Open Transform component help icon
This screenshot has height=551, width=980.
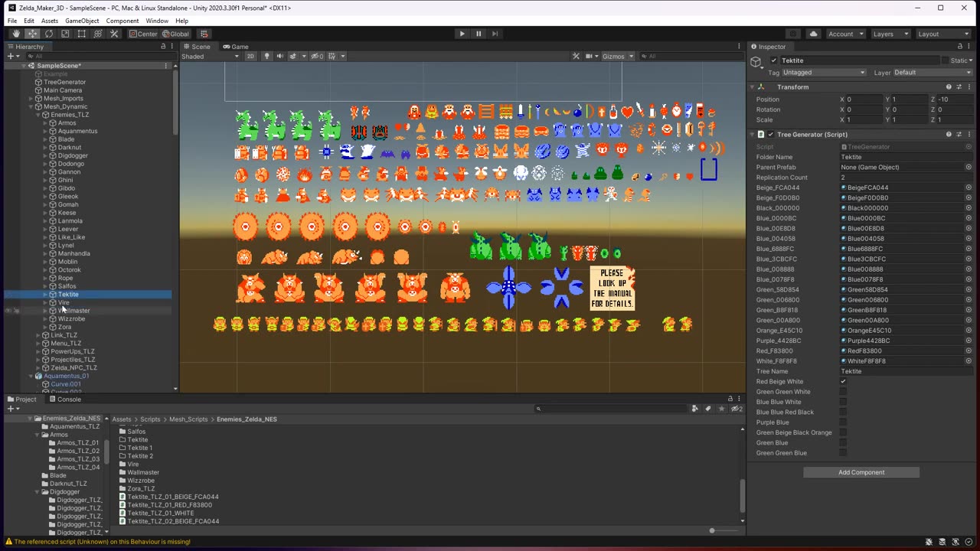[x=949, y=87]
